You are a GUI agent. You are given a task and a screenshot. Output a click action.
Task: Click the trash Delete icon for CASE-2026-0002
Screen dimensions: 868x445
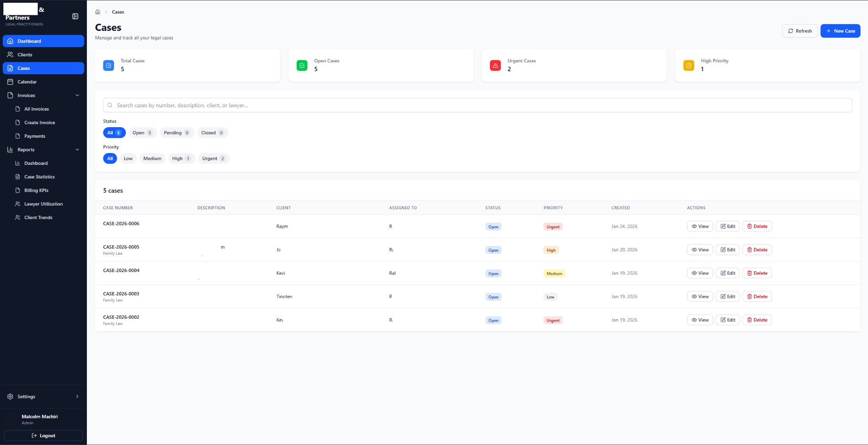tap(749, 320)
